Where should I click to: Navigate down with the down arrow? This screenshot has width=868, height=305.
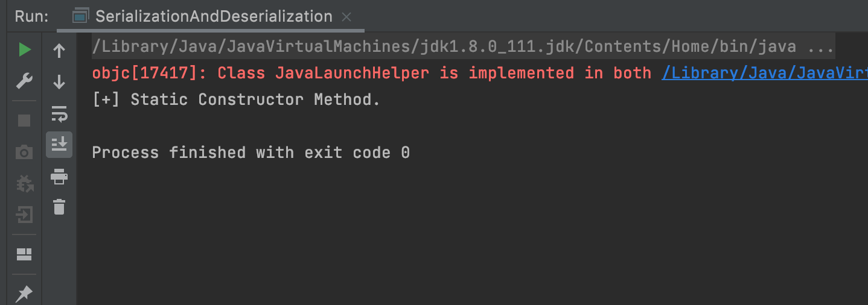pyautogui.click(x=59, y=81)
